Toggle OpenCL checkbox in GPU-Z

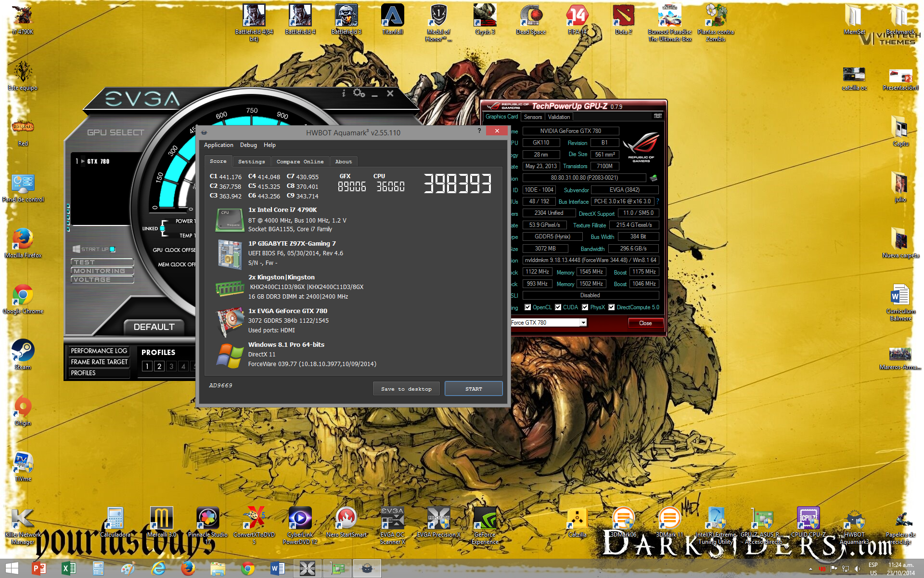527,307
